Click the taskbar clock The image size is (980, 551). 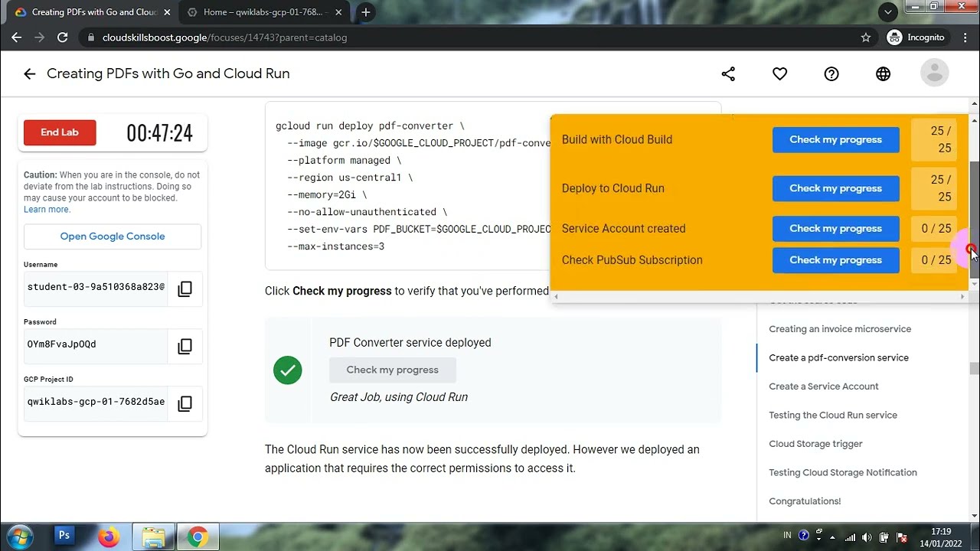point(942,537)
